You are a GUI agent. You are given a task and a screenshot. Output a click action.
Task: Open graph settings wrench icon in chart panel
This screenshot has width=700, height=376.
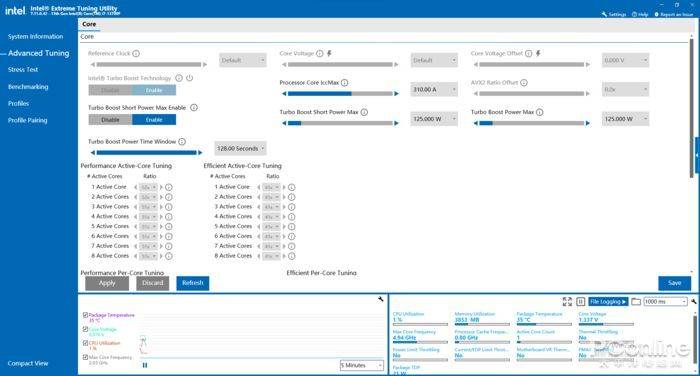(x=381, y=299)
